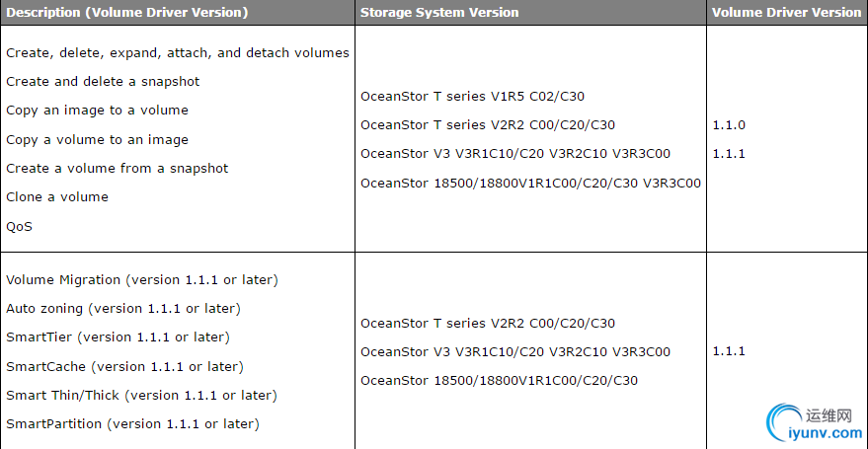Image resolution: width=868 pixels, height=449 pixels.
Task: Select the Smart Thin/Thick feature line
Action: click(141, 396)
